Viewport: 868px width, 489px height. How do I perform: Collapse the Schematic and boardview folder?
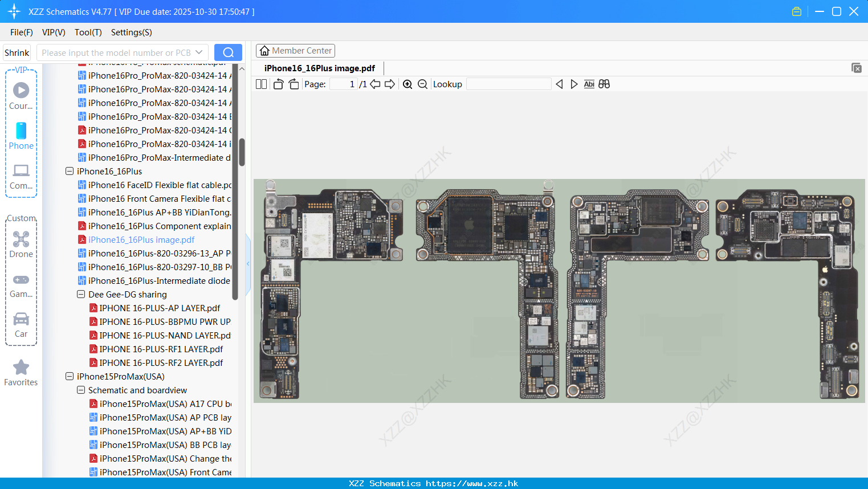click(x=81, y=390)
